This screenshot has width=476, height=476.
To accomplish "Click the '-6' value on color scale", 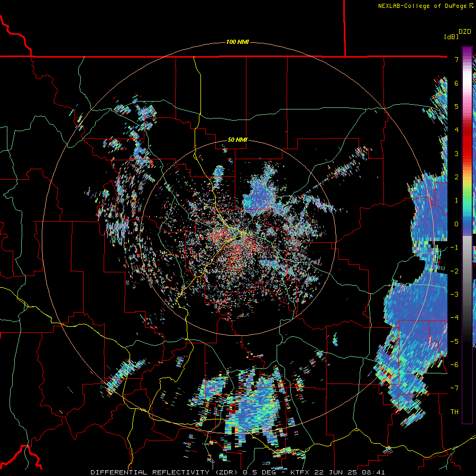I will (x=454, y=365).
